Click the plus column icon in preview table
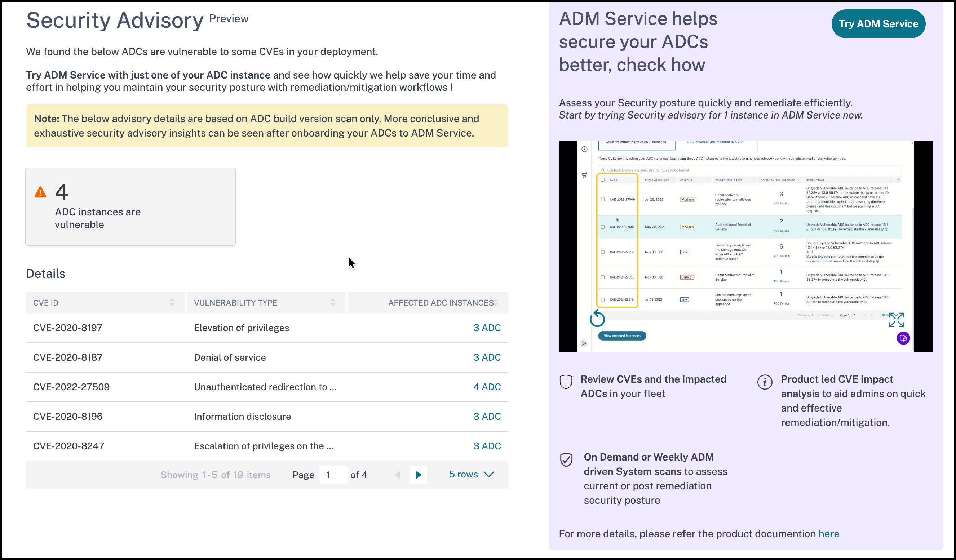 pos(898,180)
